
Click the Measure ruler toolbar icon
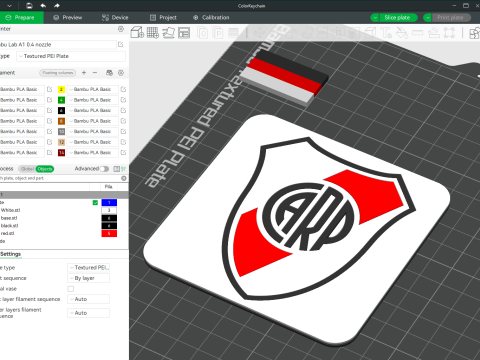click(418, 33)
